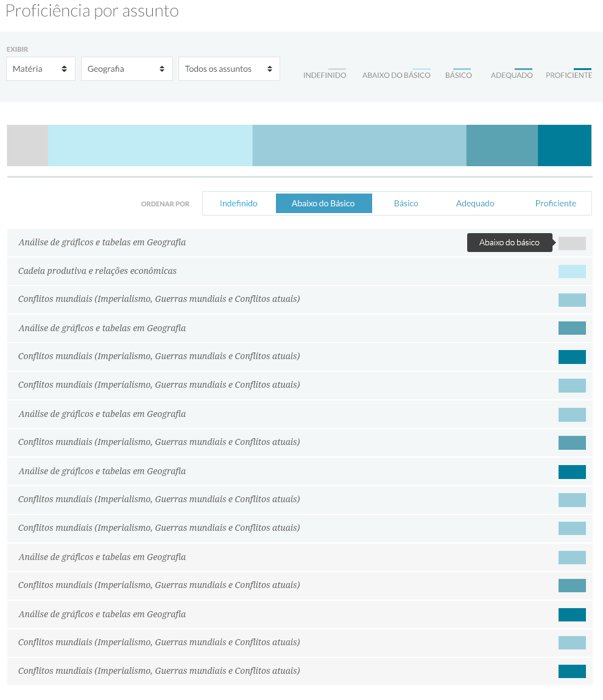
Task: Click the gray segment of the stacked bar
Action: tap(27, 145)
